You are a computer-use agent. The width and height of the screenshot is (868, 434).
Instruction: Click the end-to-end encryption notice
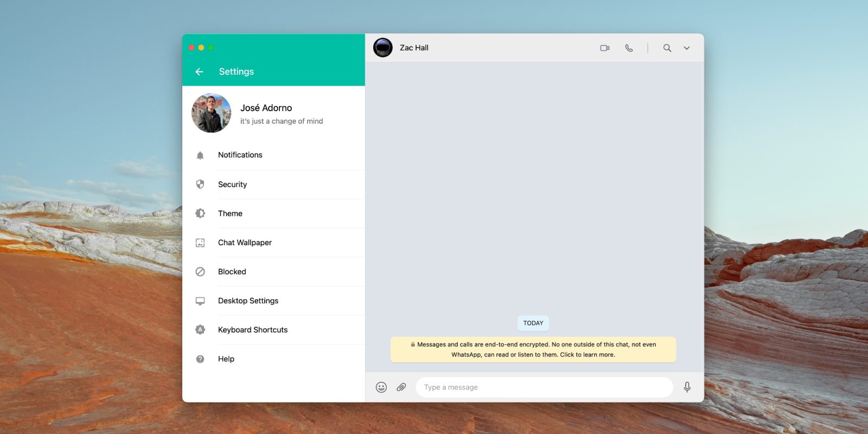533,349
